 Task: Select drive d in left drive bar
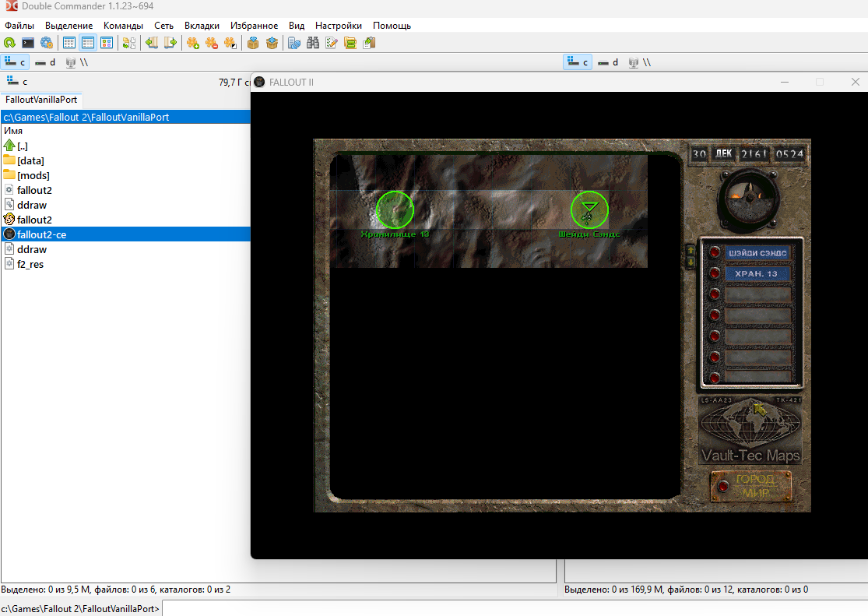point(45,62)
